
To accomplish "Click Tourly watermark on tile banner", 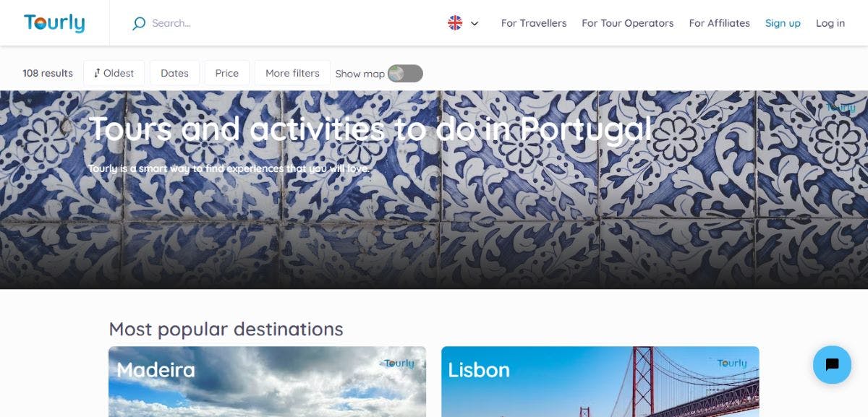I will 841,108.
